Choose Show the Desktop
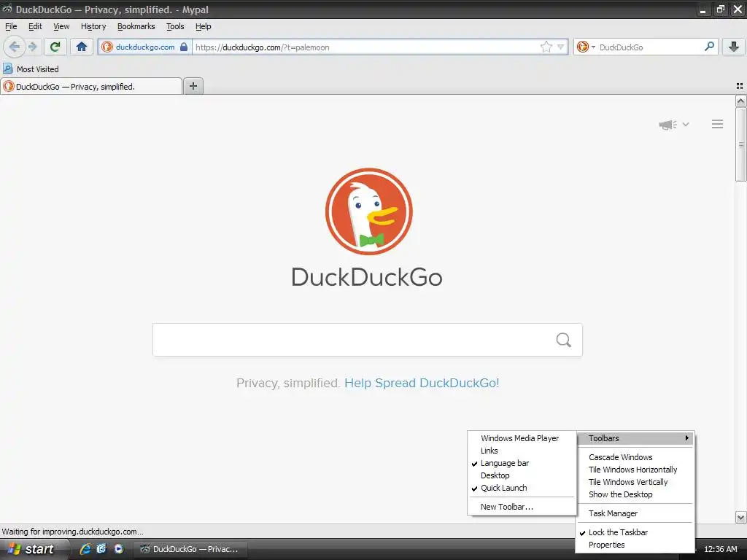The height and width of the screenshot is (560, 747). (x=635, y=494)
